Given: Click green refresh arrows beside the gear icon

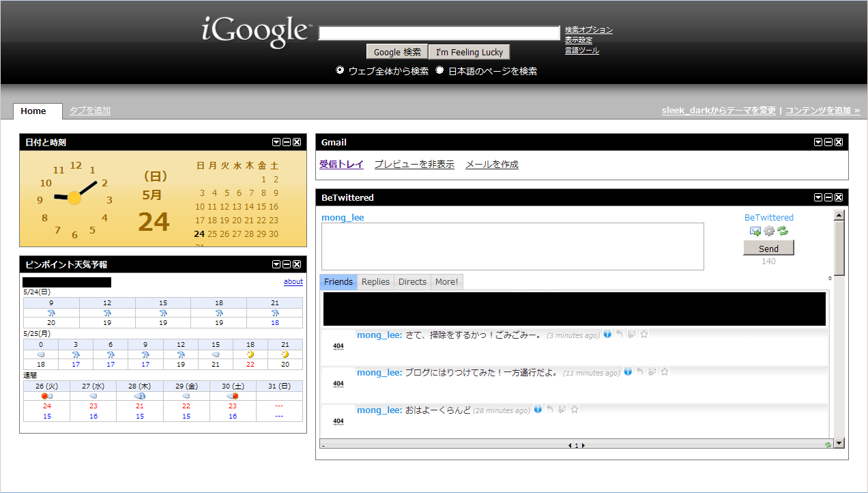Looking at the screenshot, I should click(783, 231).
